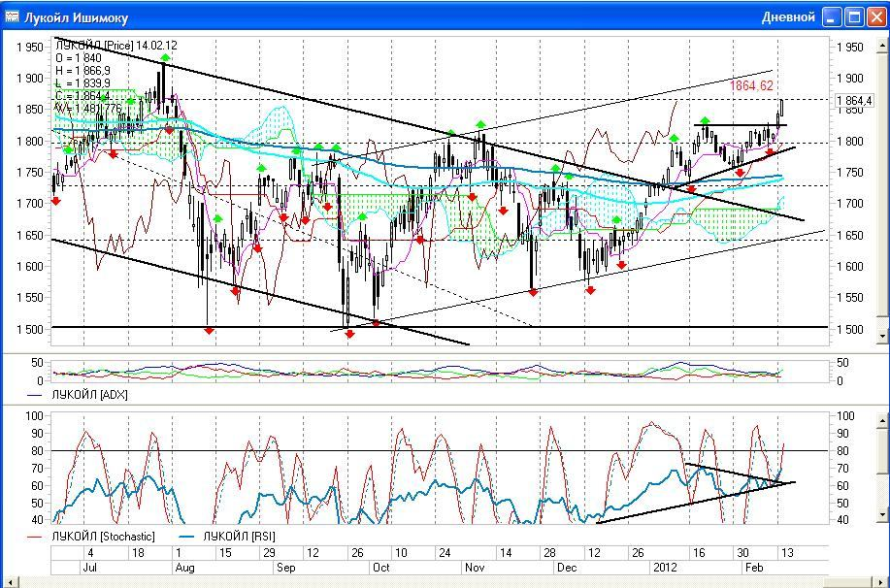Click the right arrow of the horizontal scrollbar
Image resolution: width=890 pixels, height=588 pixels.
click(x=882, y=583)
